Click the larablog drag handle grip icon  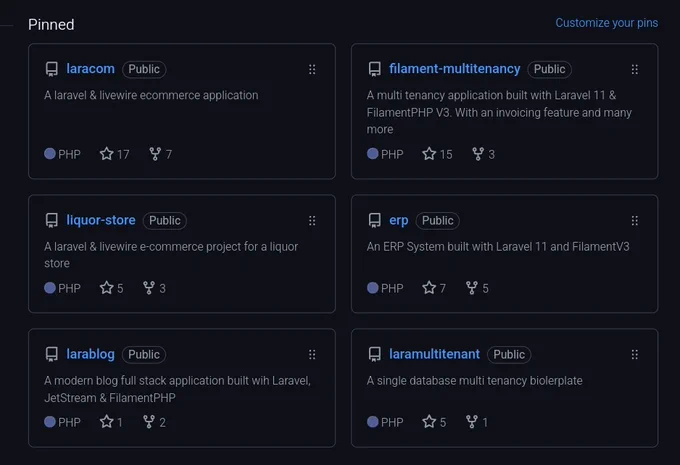pyautogui.click(x=312, y=355)
